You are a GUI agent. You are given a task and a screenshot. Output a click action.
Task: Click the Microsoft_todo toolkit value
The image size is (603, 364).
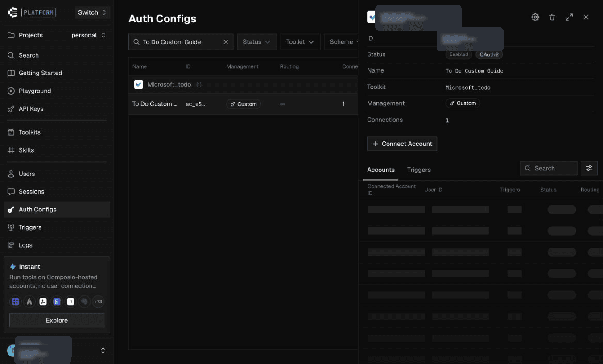point(468,87)
